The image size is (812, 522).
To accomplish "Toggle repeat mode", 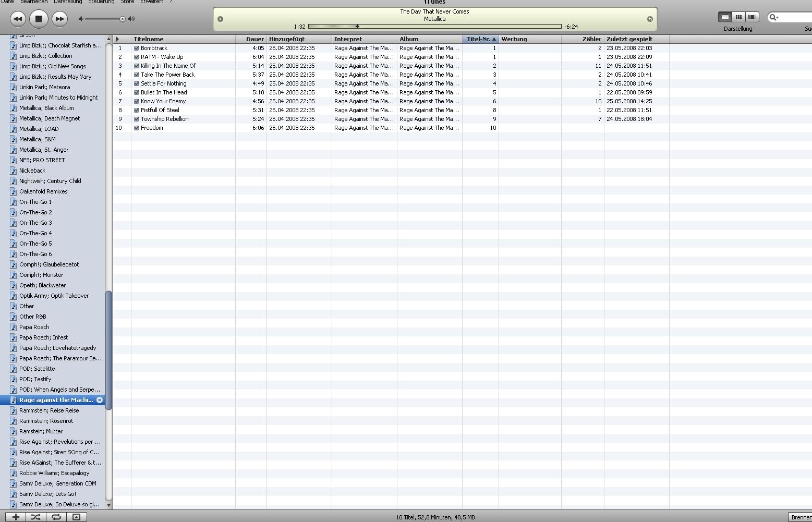I will pyautogui.click(x=56, y=517).
